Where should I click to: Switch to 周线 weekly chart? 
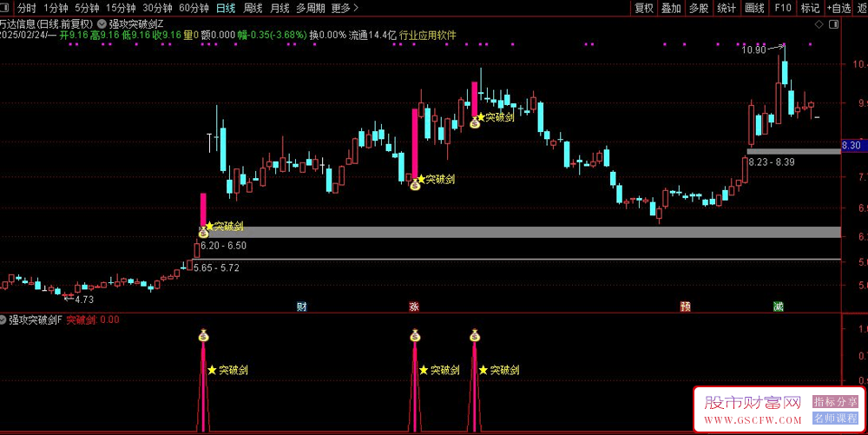253,8
